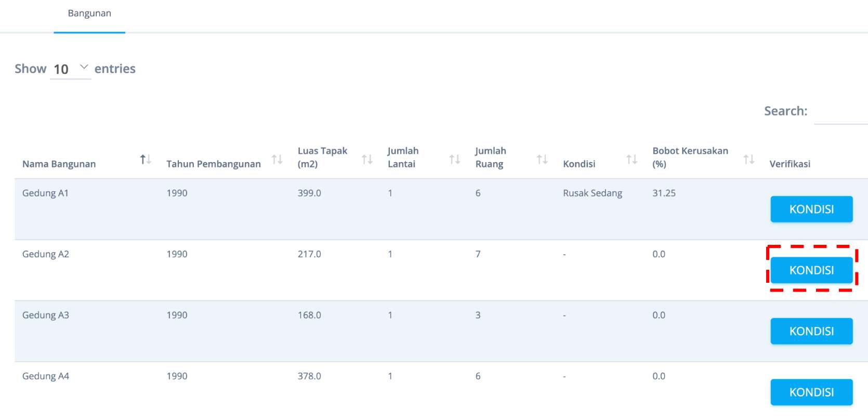The image size is (868, 420).
Task: Click the Bobot Kerusakan (%) header
Action: (690, 157)
